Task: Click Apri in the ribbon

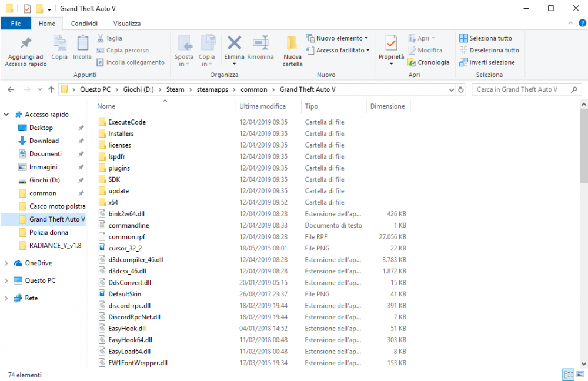Action: coord(422,38)
